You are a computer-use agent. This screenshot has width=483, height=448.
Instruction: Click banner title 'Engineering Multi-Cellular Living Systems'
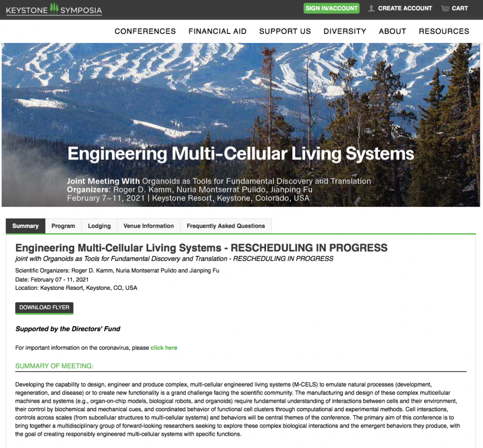tap(241, 153)
